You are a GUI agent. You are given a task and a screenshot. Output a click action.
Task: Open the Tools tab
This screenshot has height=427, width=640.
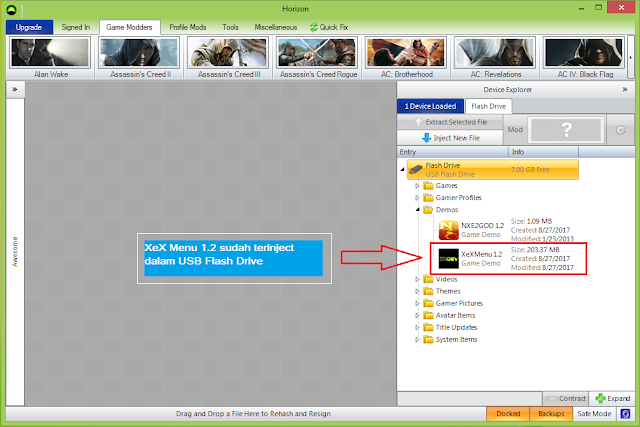coord(231,27)
